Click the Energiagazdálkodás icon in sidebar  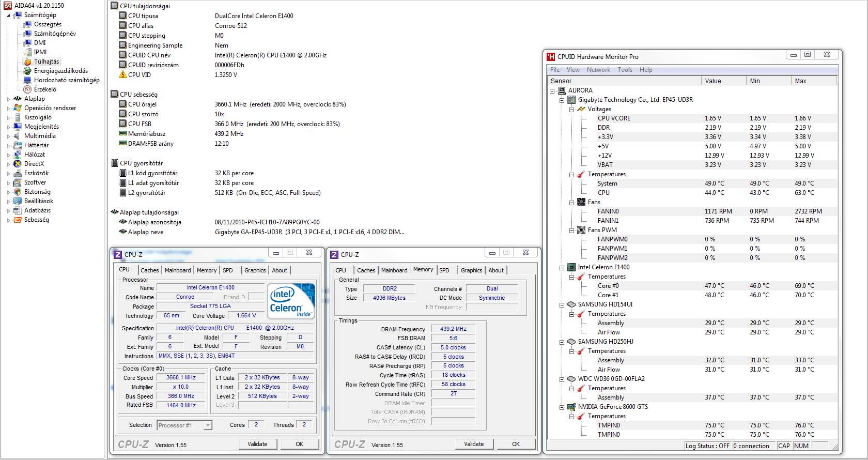pos(28,71)
